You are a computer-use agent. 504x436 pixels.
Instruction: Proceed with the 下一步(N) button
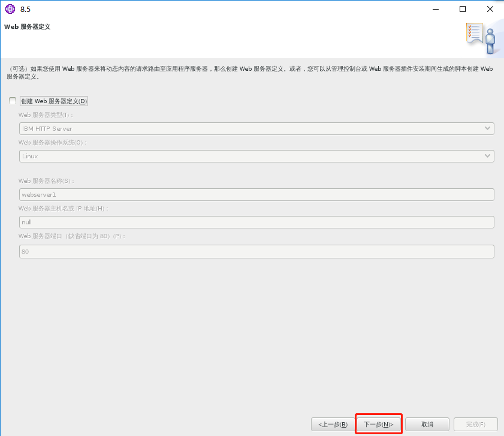379,425
